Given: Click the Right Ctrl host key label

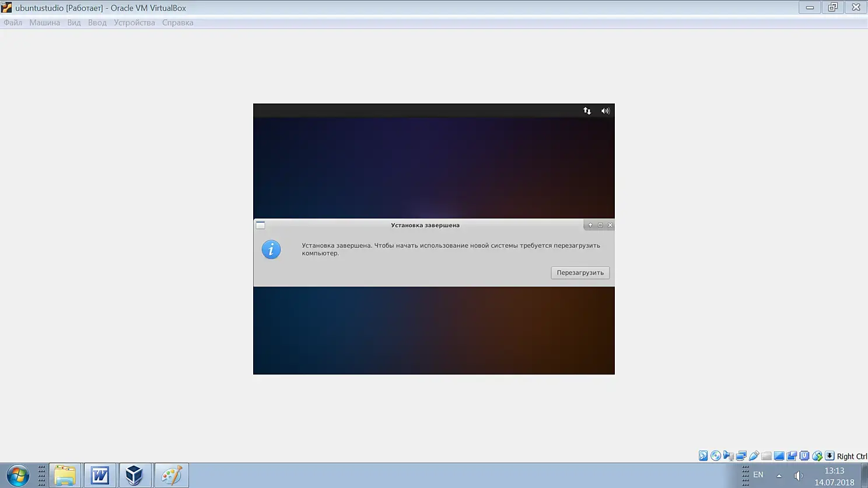Looking at the screenshot, I should (x=852, y=457).
